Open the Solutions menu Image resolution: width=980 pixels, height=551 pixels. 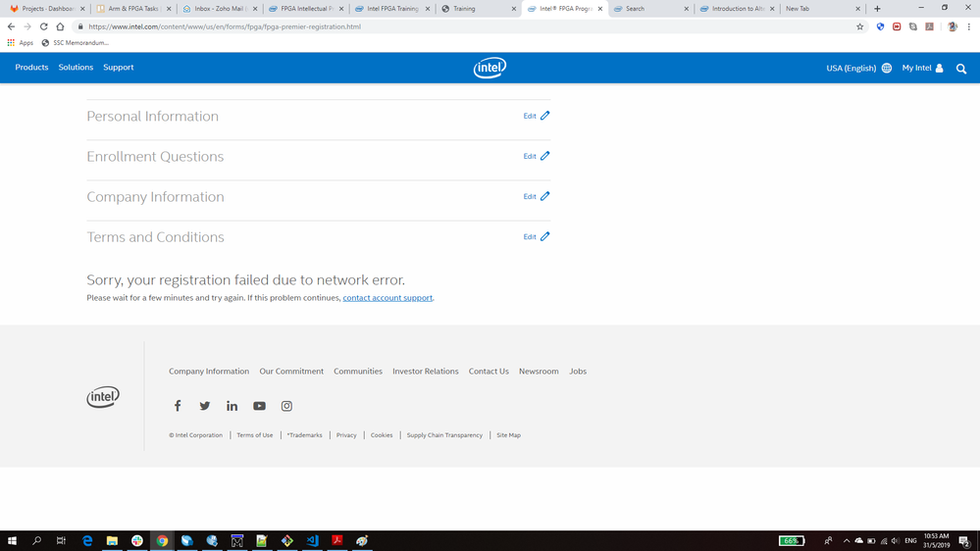[76, 68]
